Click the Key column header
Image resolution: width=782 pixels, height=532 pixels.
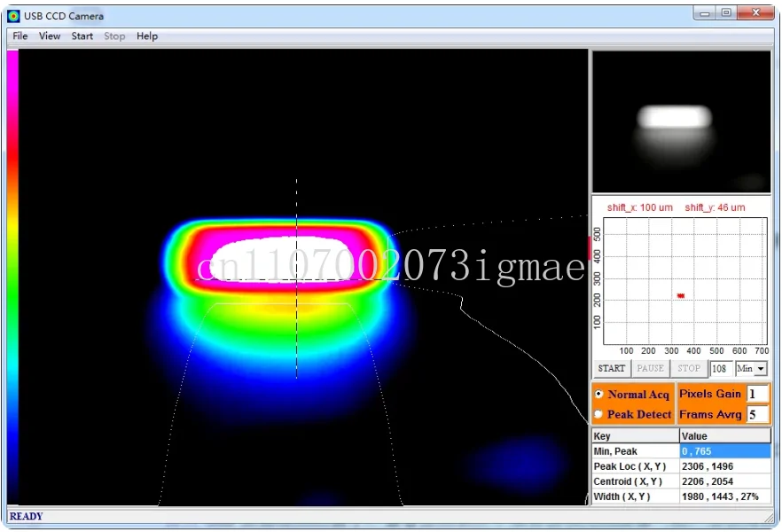pyautogui.click(x=636, y=435)
